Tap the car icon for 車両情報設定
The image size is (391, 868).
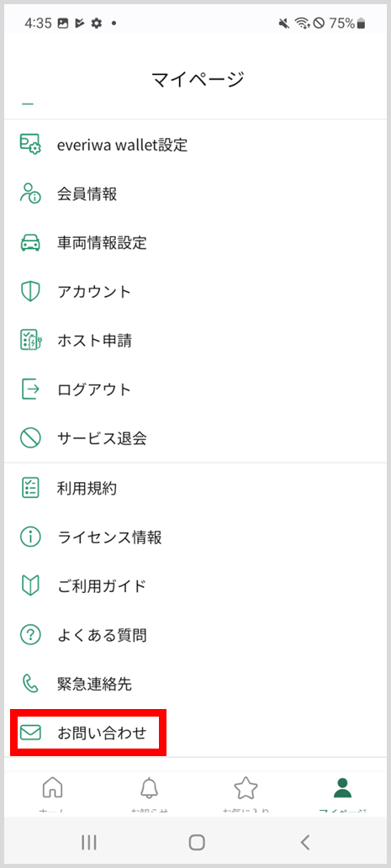click(30, 242)
